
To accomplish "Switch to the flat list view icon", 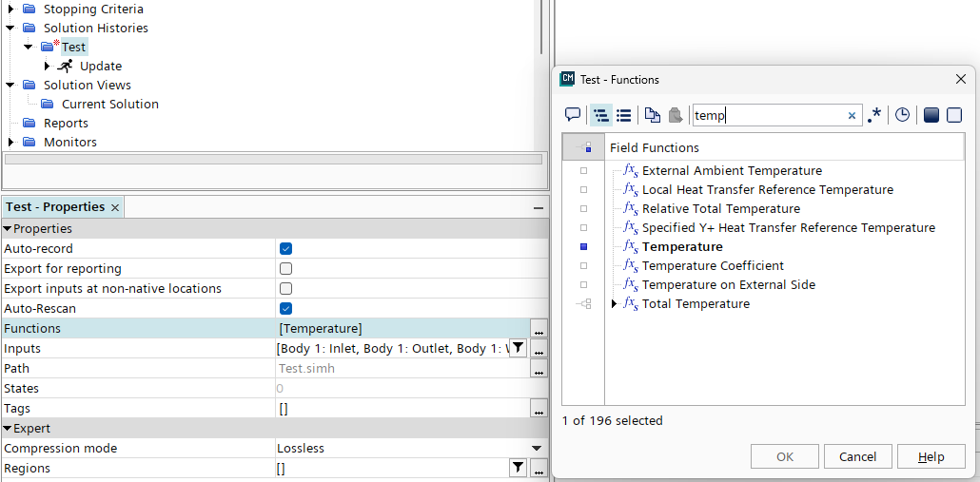I will [x=624, y=115].
